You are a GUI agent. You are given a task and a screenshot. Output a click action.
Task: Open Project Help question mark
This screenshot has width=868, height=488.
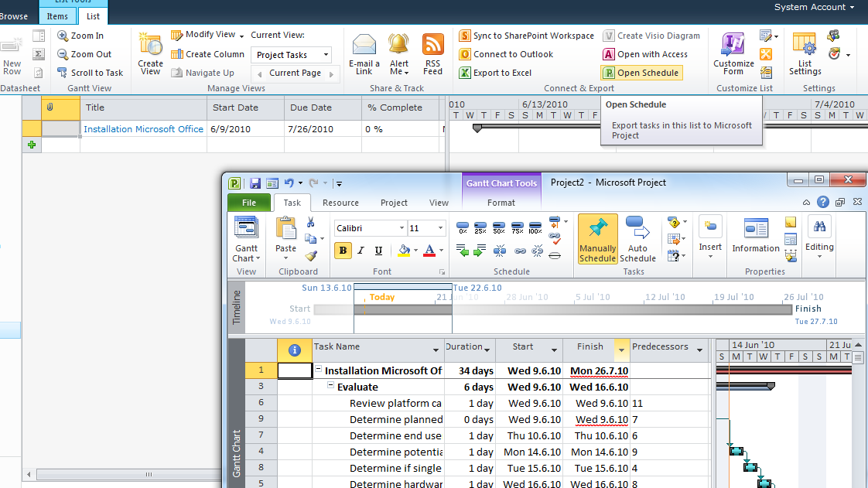click(823, 202)
